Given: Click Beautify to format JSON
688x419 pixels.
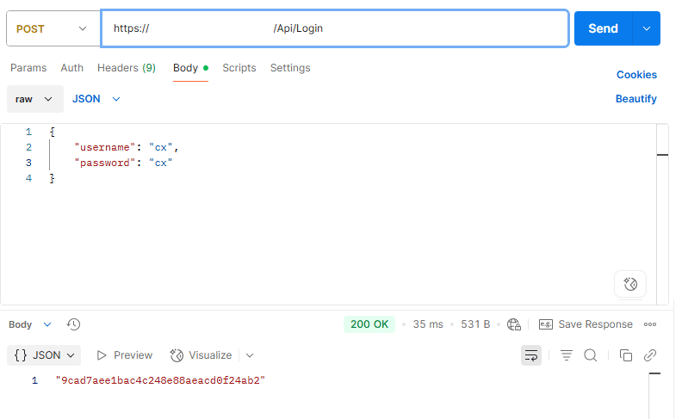Looking at the screenshot, I should [x=636, y=99].
